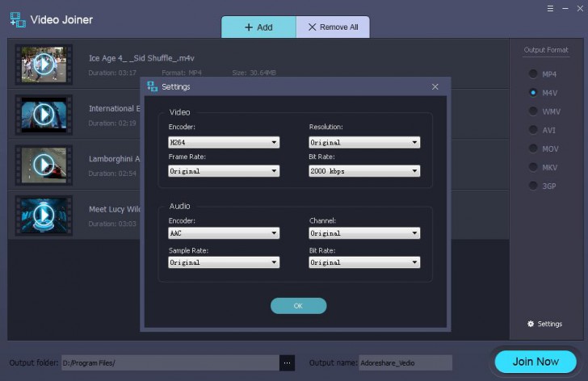This screenshot has height=381, width=588.
Task: Close the Video Joiner window
Action: pyautogui.click(x=580, y=8)
